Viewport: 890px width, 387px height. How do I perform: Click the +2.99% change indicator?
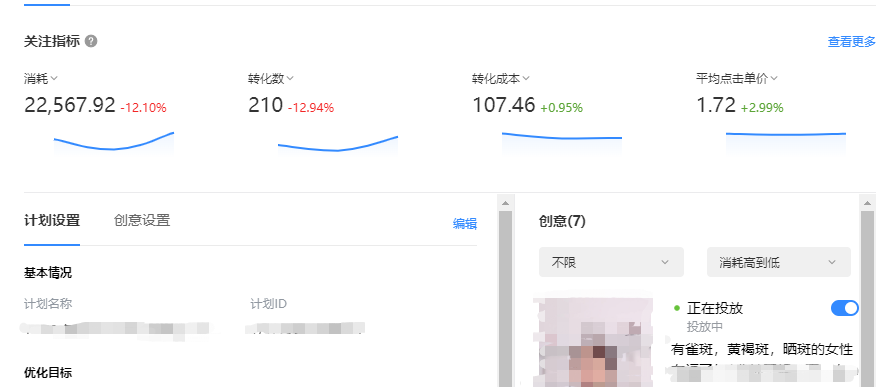[762, 107]
